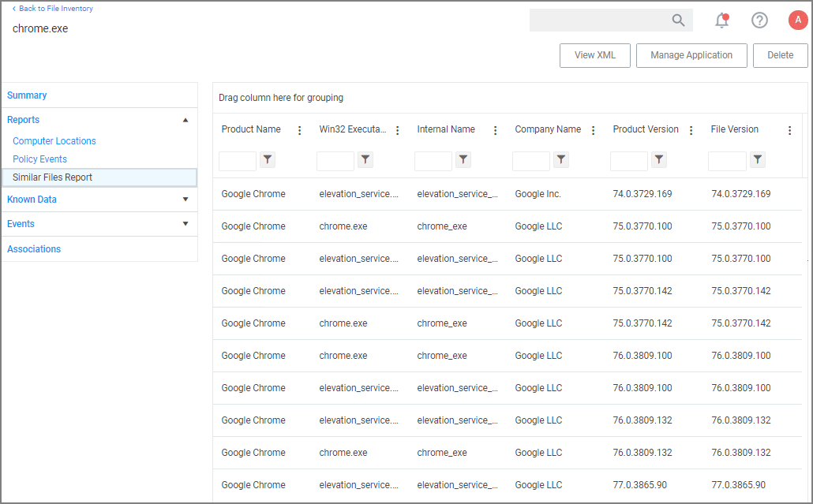Screen dimensions: 813x504
Task: Open Product Name column options menu
Action: click(299, 129)
